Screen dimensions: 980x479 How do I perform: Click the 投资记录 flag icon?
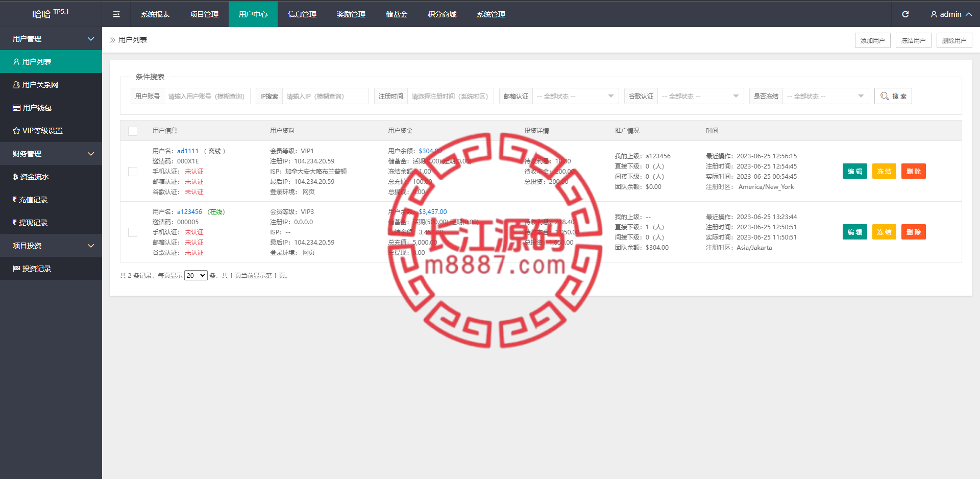(16, 269)
